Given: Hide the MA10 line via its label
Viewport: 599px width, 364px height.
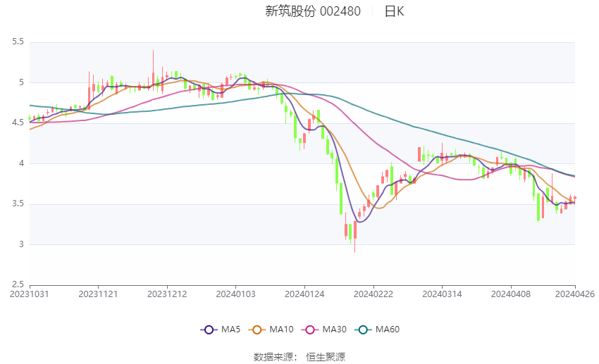Looking at the screenshot, I should tap(282, 330).
